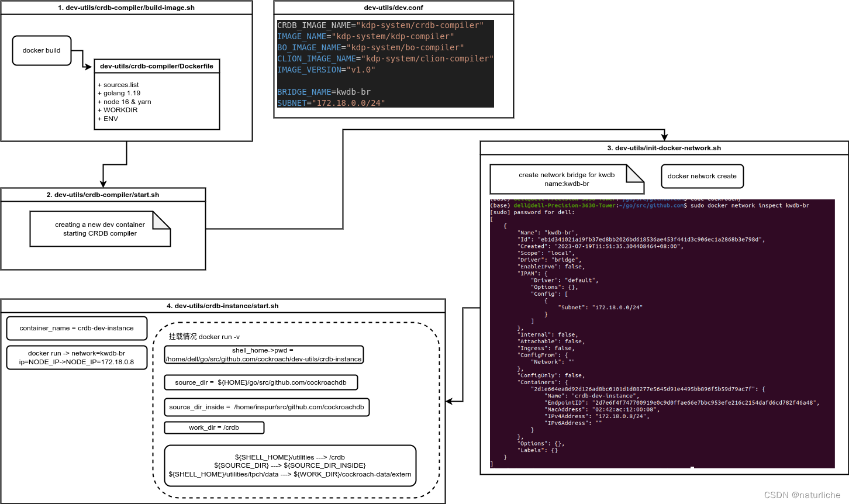This screenshot has height=504, width=849.
Task: Select 'docker run -> network=kwdb-br' box
Action: [77, 357]
